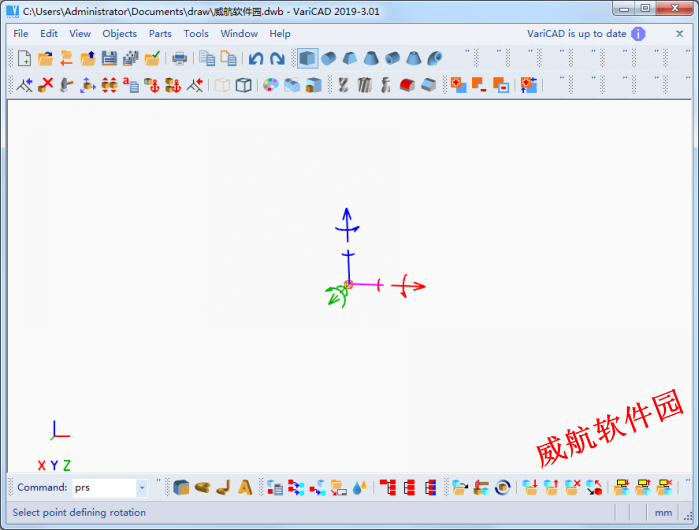Viewport: 699px width, 530px height.
Task: Open the View menu
Action: tap(80, 33)
